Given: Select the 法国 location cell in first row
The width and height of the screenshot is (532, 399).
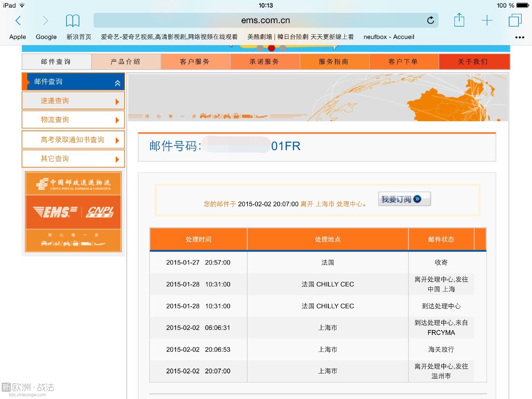Looking at the screenshot, I should coord(328,263).
